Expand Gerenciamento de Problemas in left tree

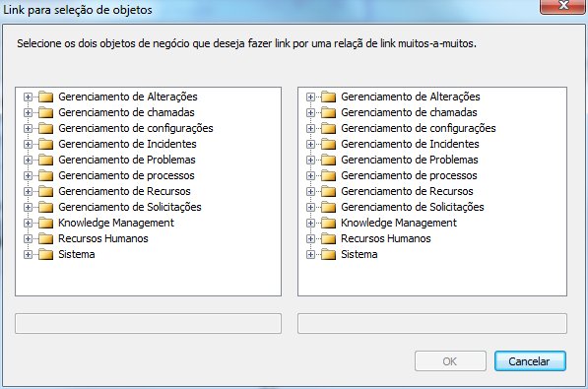tap(28, 160)
